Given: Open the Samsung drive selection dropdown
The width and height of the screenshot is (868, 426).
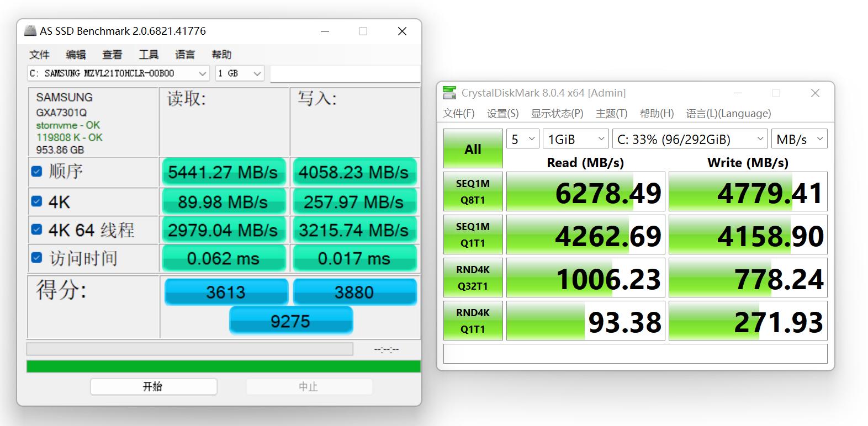Looking at the screenshot, I should point(118,73).
